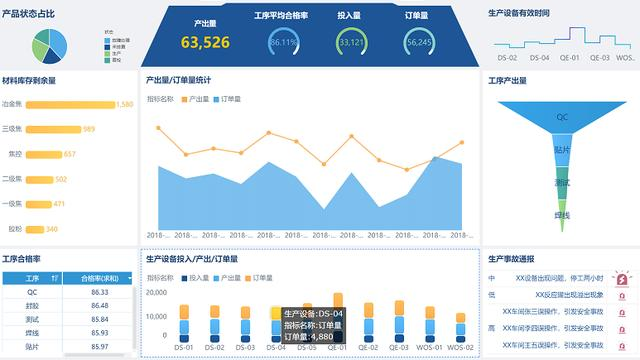Toggle 产出量 legend in 产出量/订单量统计 chart

click(x=196, y=99)
